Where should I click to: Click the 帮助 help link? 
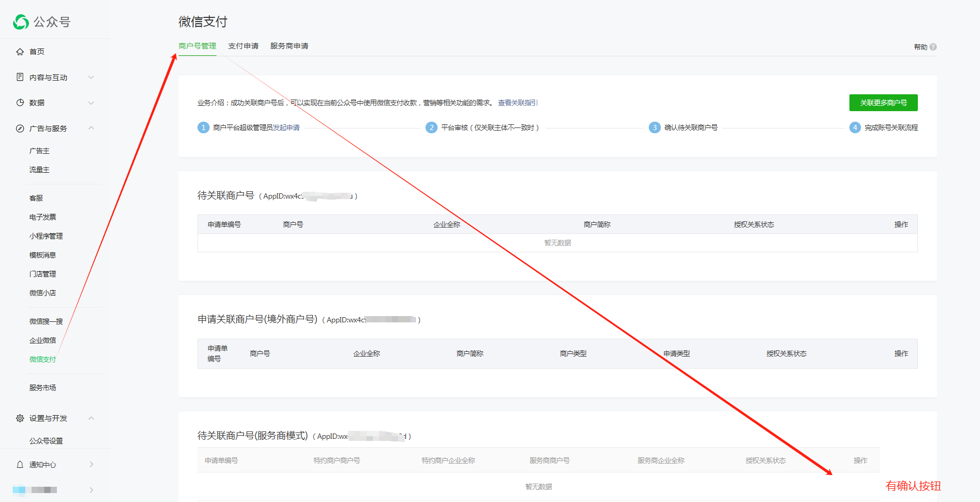920,47
